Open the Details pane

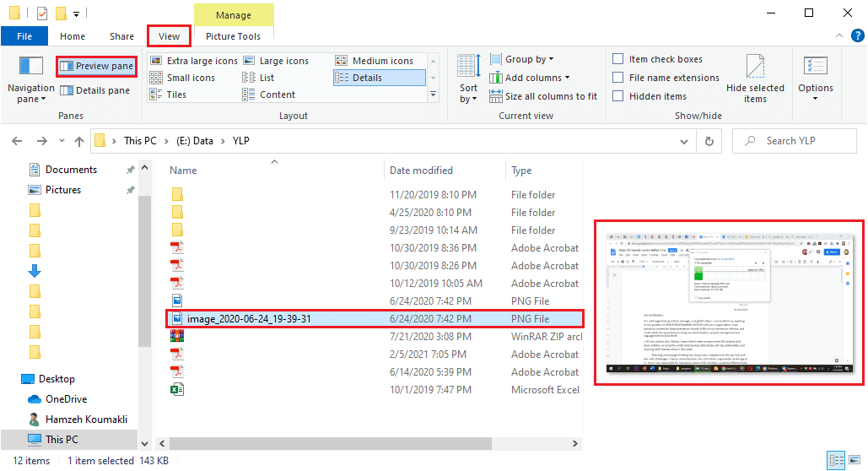(x=95, y=90)
